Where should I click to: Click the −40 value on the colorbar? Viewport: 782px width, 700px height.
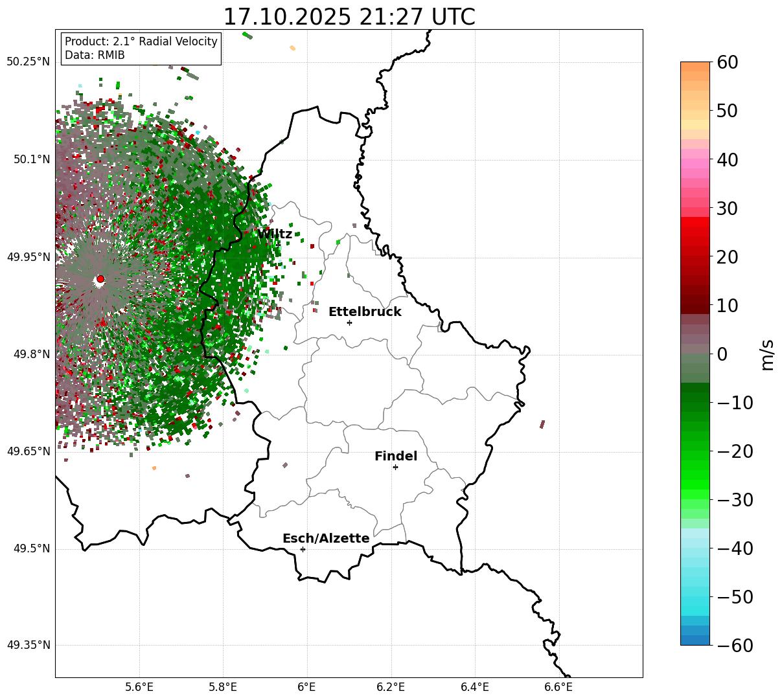click(x=735, y=548)
